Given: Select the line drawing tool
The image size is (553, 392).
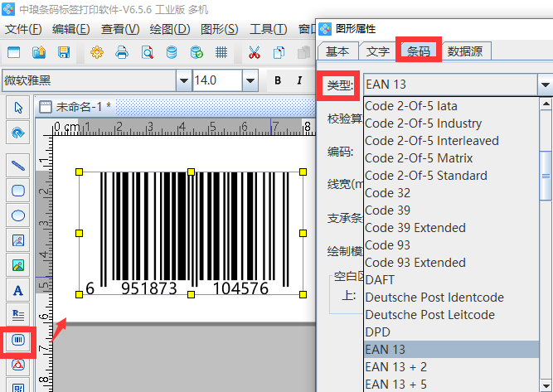Looking at the screenshot, I should click(x=18, y=165).
